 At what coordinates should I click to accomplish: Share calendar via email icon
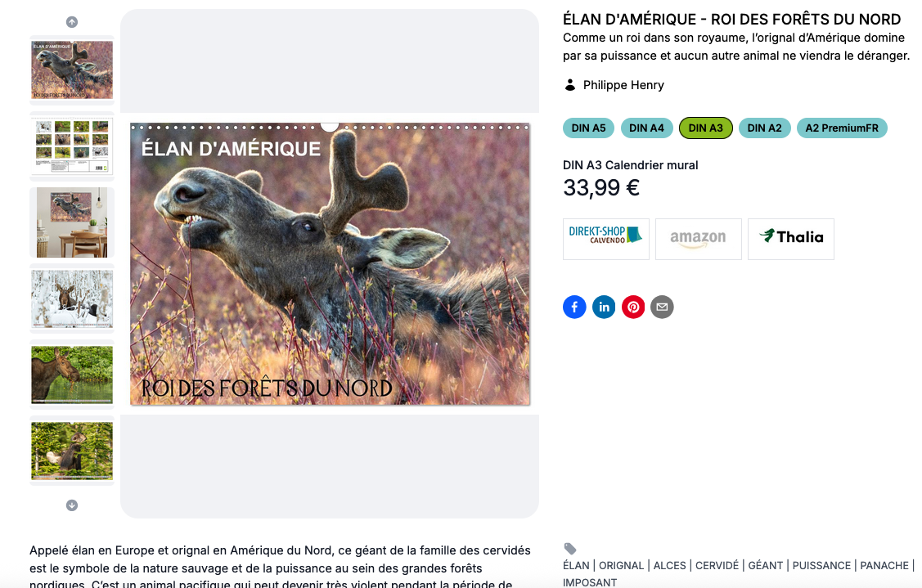[x=662, y=307]
